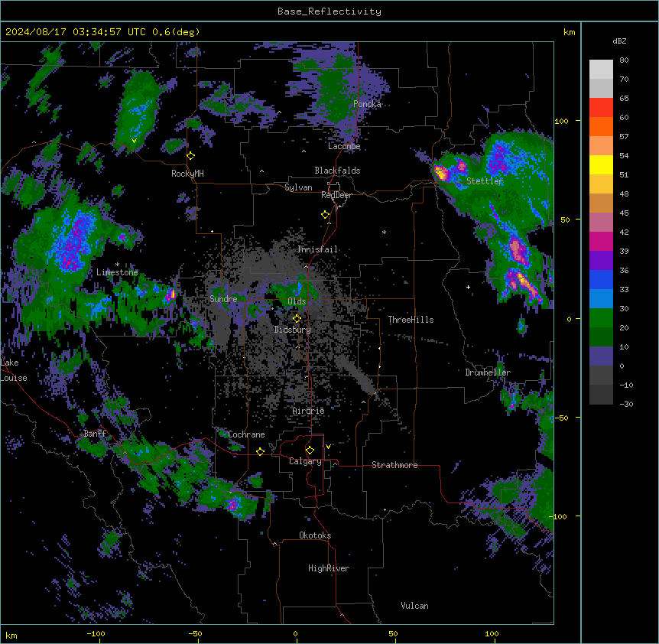Click the km unit label at bottom-left corner
659x644 pixels.
coord(11,635)
